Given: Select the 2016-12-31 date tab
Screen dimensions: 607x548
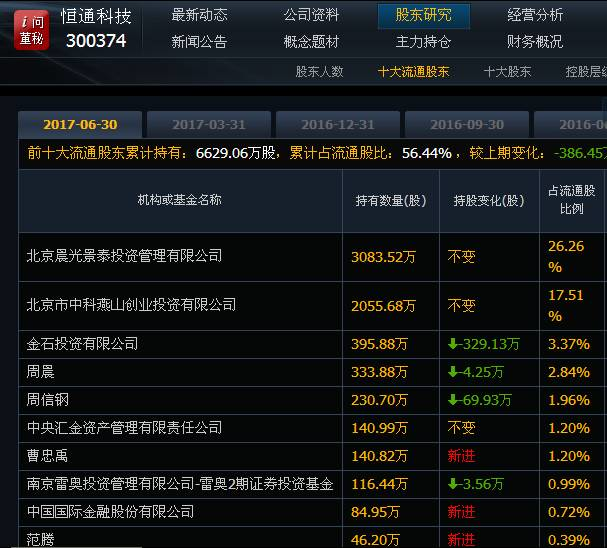Looking at the screenshot, I should [x=338, y=125].
